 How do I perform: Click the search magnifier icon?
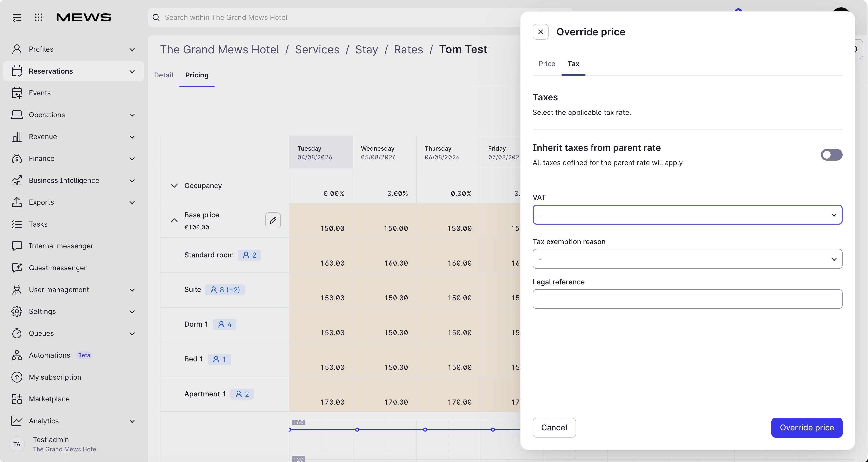(156, 18)
